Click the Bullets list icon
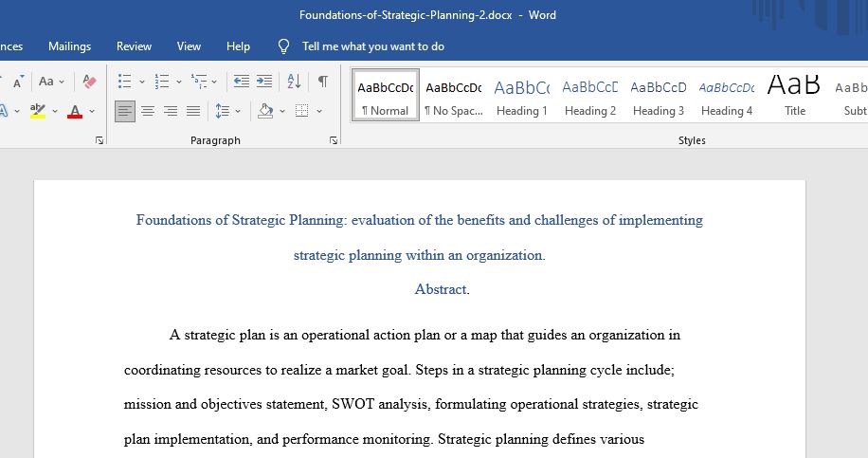The height and width of the screenshot is (458, 868). point(124,82)
